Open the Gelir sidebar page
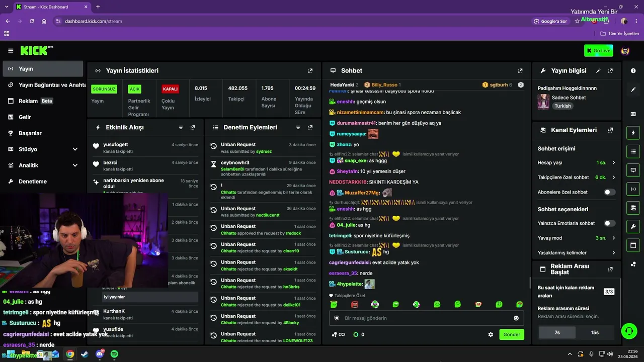This screenshot has height=362, width=644. coord(43,117)
